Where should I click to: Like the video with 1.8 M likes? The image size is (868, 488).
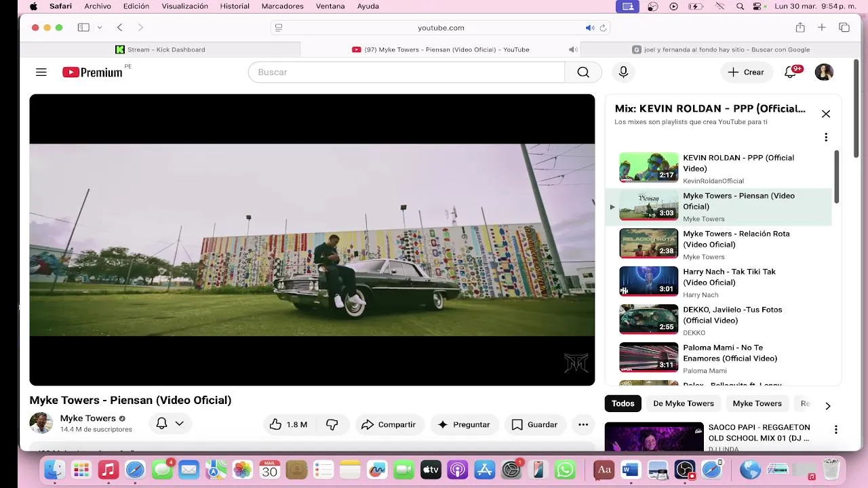click(289, 424)
